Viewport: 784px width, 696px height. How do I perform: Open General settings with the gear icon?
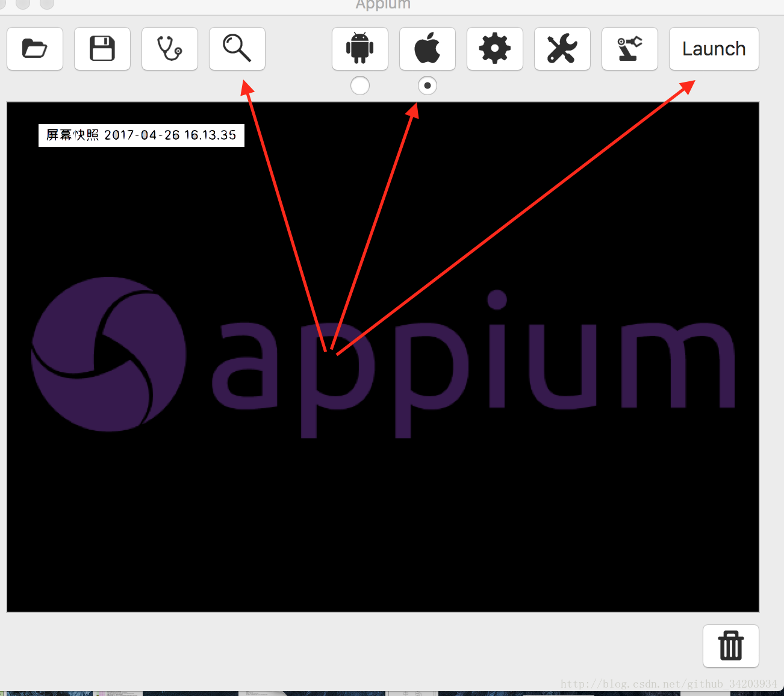tap(495, 49)
